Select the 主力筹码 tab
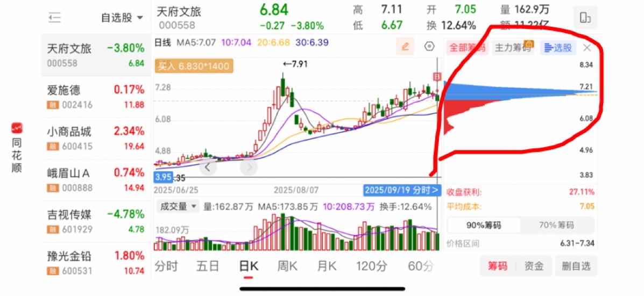The image size is (644, 296). pos(513,48)
